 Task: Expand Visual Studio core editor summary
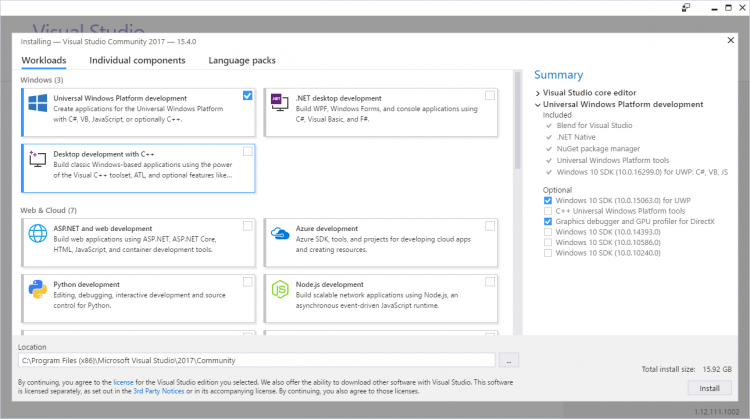[538, 93]
